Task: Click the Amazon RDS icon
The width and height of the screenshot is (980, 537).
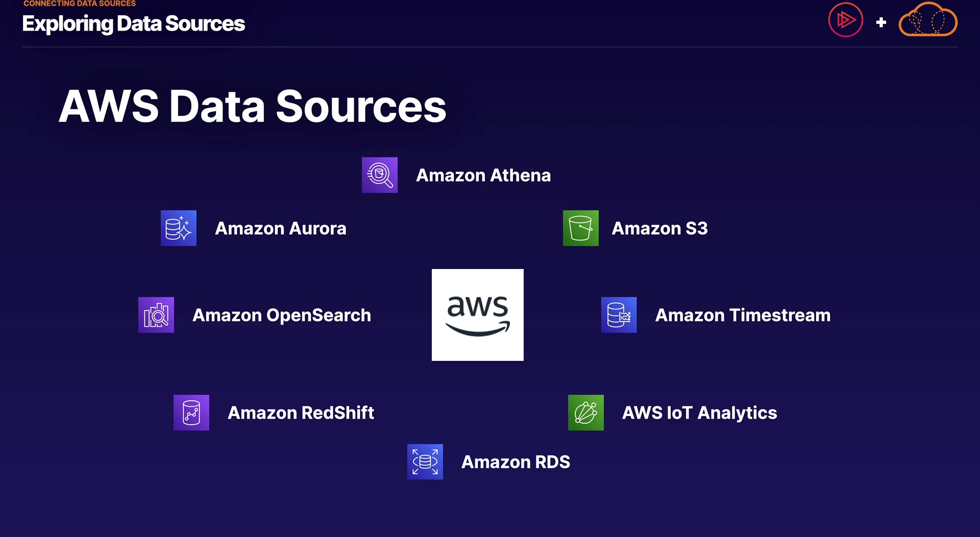Action: [425, 462]
